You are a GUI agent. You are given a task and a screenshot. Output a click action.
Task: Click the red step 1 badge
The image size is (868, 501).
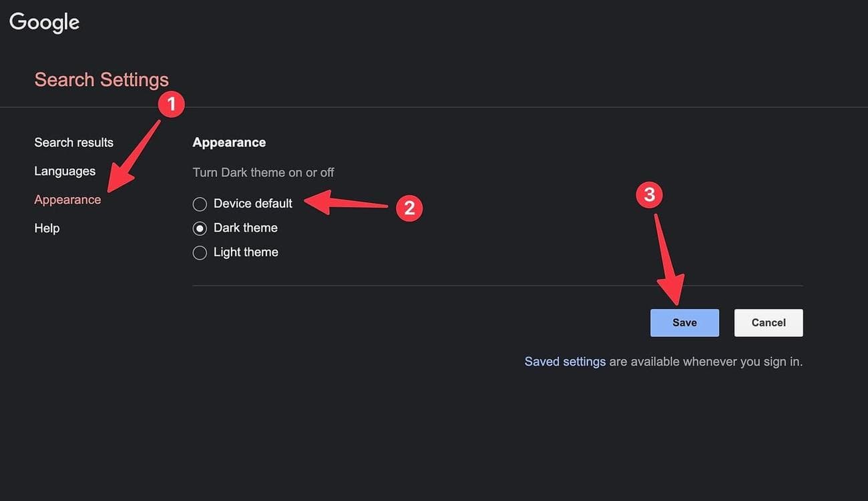tap(172, 104)
